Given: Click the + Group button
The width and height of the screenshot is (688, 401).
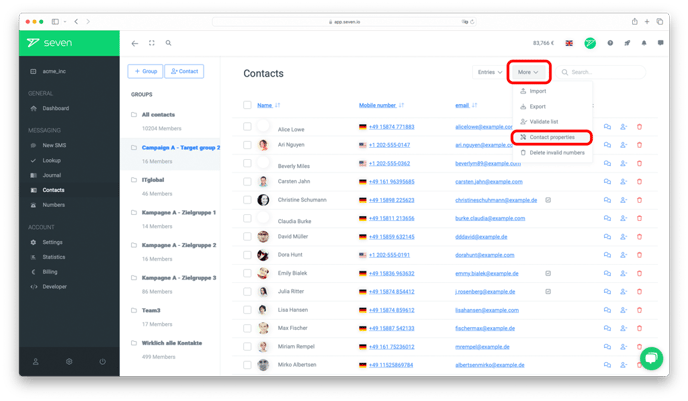Looking at the screenshot, I should pos(145,71).
